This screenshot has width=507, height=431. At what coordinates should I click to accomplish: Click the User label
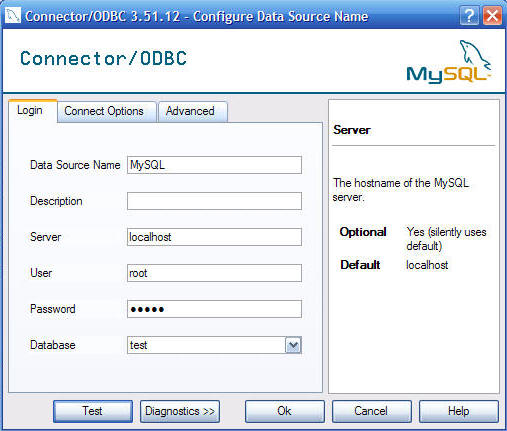(41, 273)
